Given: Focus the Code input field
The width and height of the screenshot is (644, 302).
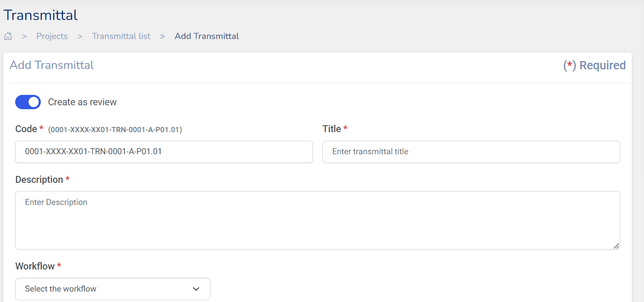Looking at the screenshot, I should [x=164, y=152].
